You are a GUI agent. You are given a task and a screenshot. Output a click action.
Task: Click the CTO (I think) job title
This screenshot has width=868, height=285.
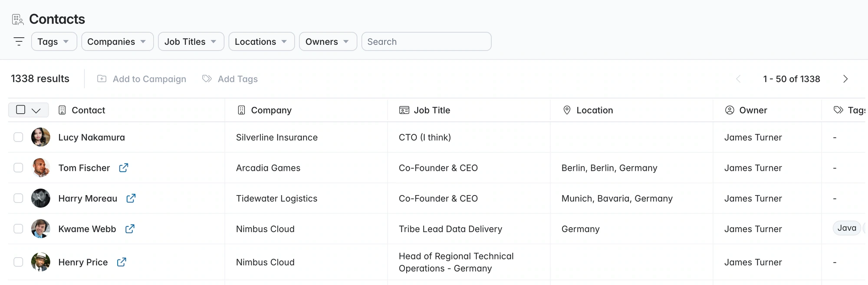pos(425,137)
